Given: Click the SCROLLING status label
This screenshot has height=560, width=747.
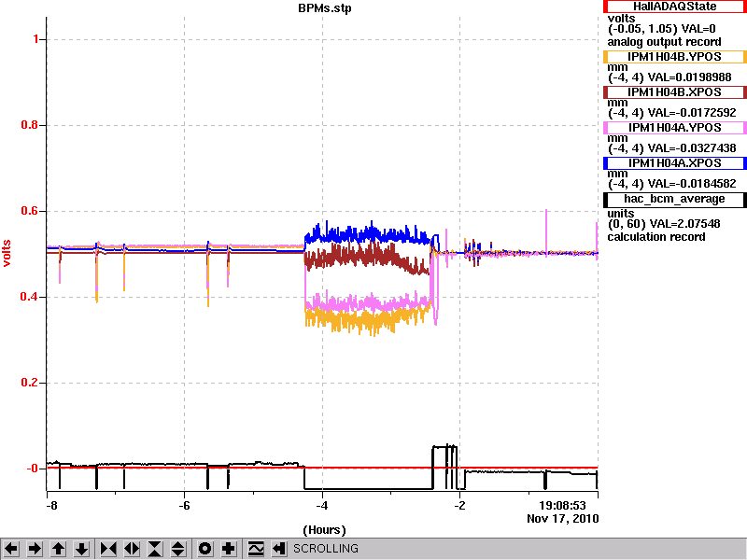Looking at the screenshot, I should pyautogui.click(x=326, y=549).
